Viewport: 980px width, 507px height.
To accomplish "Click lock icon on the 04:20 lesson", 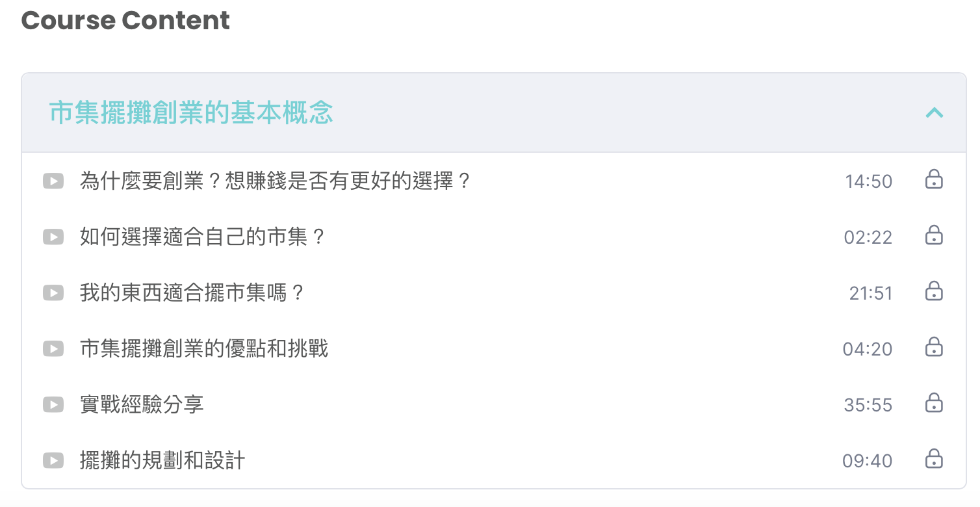I will (934, 347).
